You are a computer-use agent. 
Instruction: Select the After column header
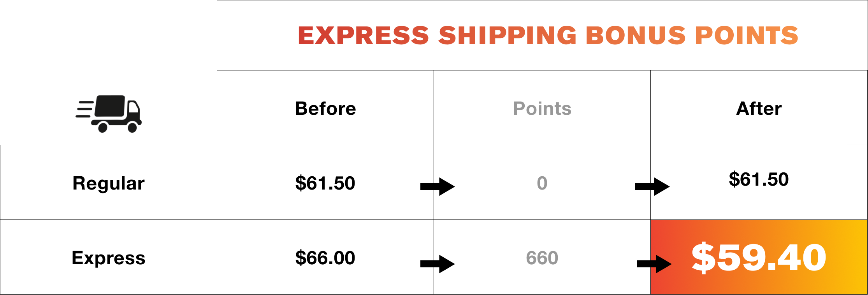coord(759,109)
